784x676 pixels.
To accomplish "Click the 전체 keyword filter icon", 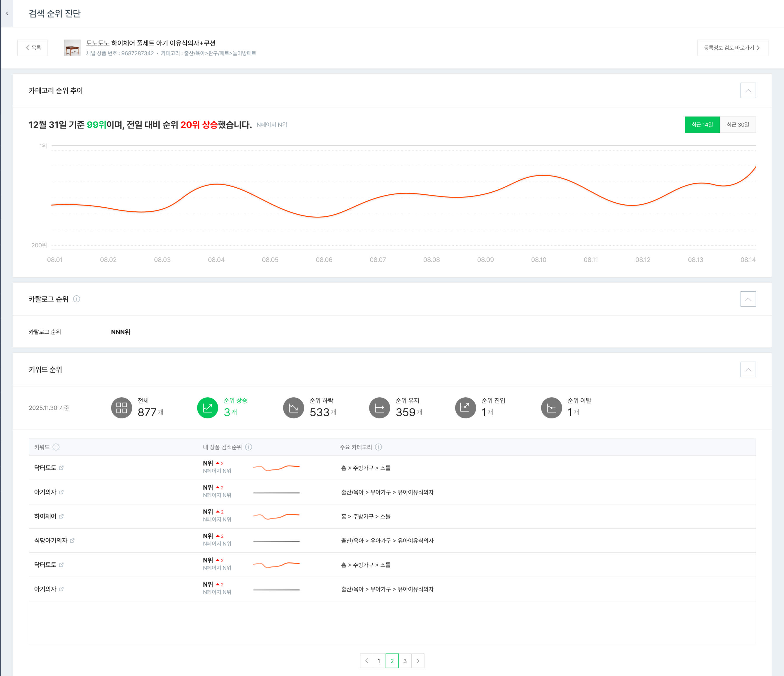I will [x=121, y=408].
